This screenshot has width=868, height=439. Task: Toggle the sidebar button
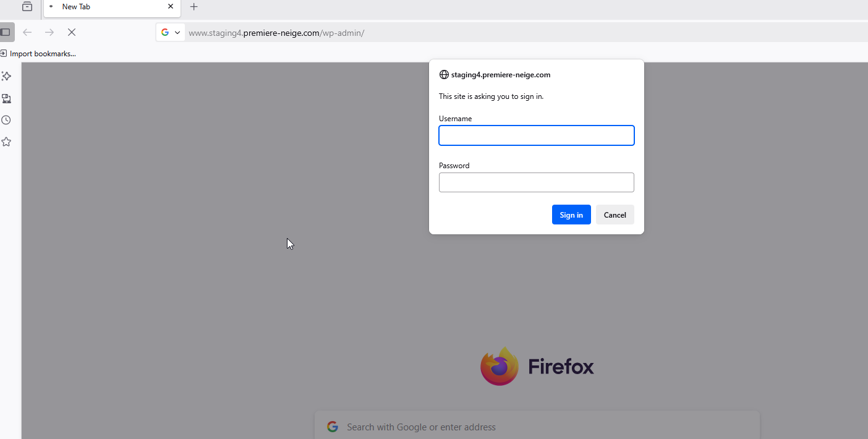pos(6,32)
